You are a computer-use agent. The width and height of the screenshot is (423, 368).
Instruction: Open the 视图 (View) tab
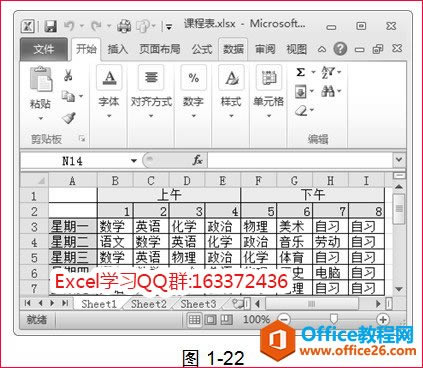click(296, 49)
